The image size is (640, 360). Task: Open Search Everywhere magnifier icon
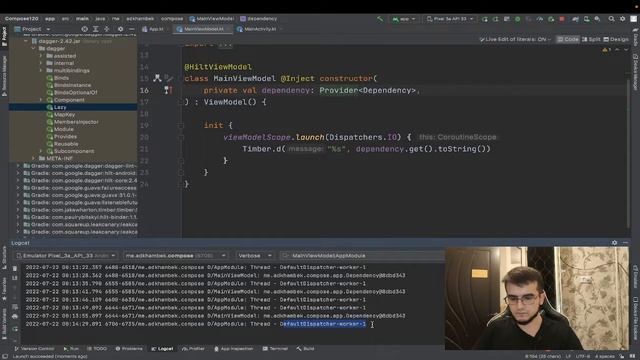click(x=611, y=19)
